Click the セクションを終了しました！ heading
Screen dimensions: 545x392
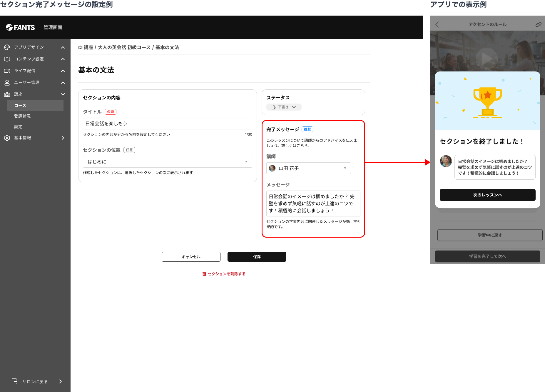click(x=482, y=141)
